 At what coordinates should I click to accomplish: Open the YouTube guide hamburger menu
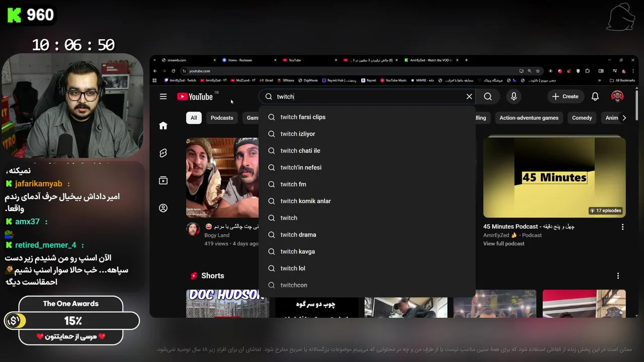163,97
